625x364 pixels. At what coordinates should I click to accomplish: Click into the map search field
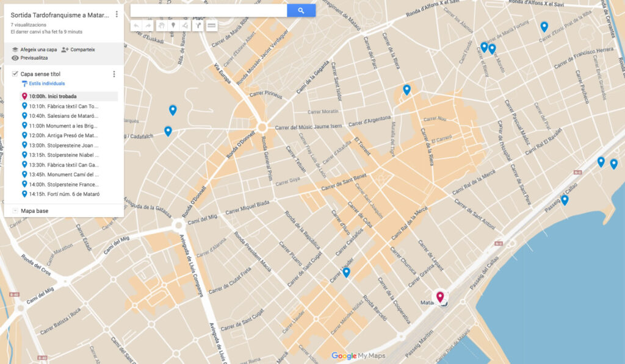[x=208, y=10]
